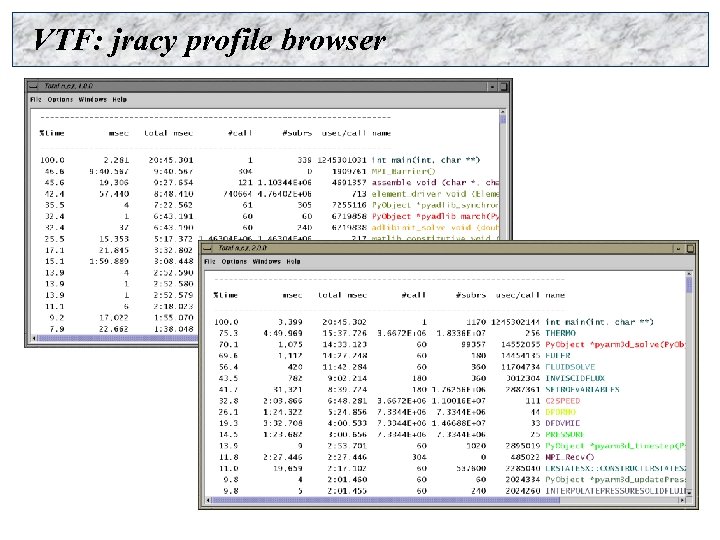
Task: Open window menu button of the back window
Action: pyautogui.click(x=34, y=86)
